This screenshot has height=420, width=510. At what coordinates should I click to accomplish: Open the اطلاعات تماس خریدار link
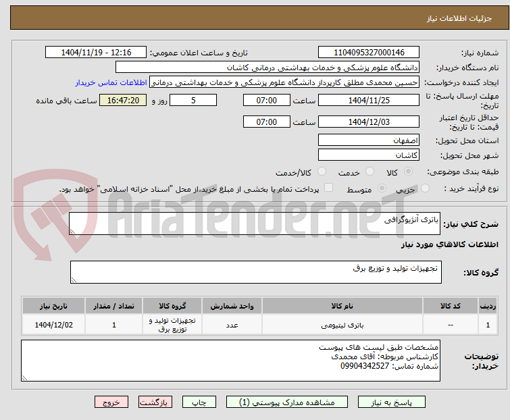point(111,82)
